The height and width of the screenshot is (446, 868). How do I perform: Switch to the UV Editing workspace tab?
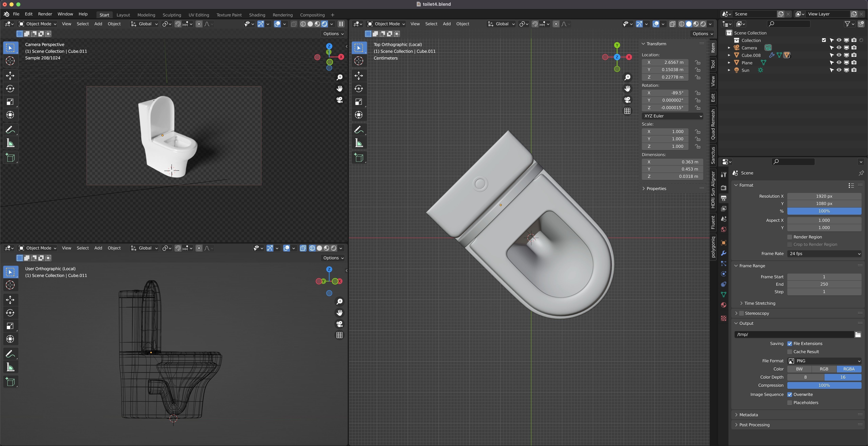pyautogui.click(x=199, y=15)
